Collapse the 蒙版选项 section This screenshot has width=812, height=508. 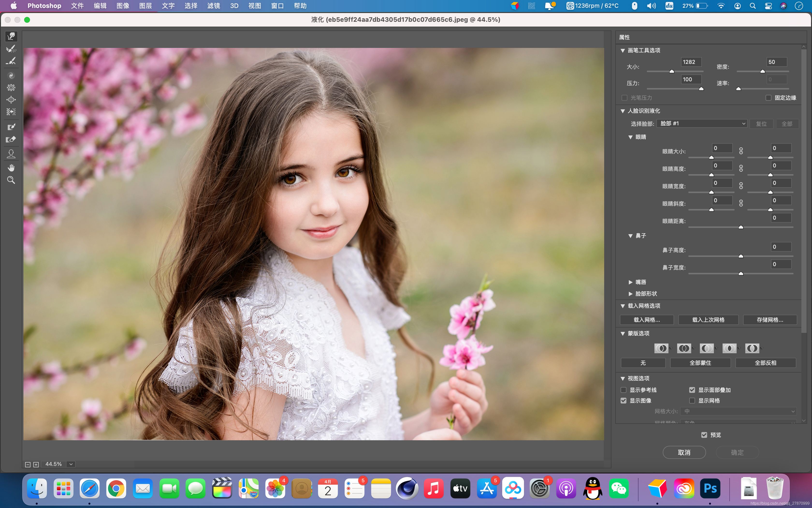(623, 333)
